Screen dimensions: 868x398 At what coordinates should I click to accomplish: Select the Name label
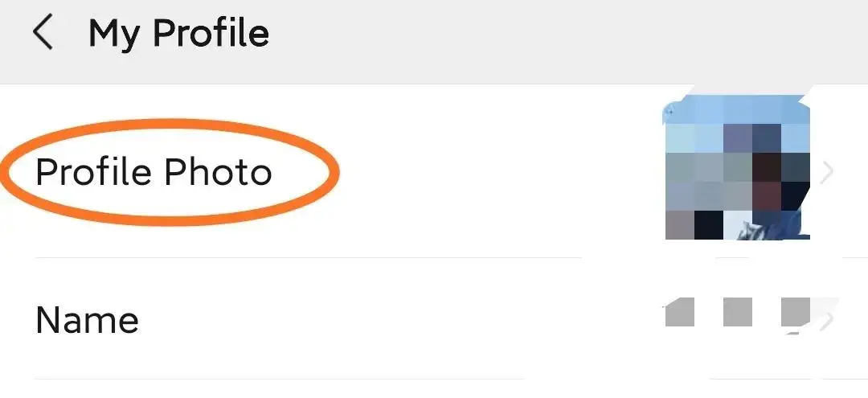(87, 319)
